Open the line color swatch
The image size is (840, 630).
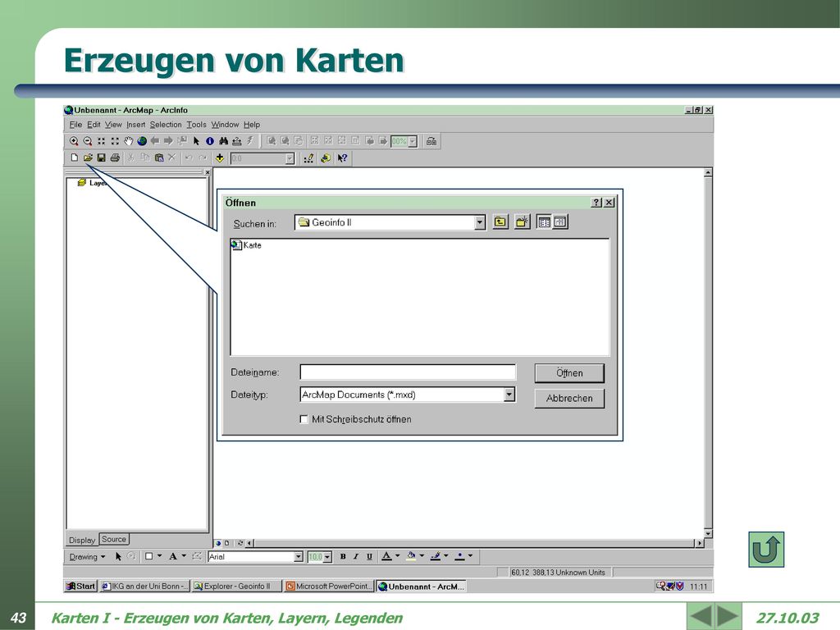point(436,557)
